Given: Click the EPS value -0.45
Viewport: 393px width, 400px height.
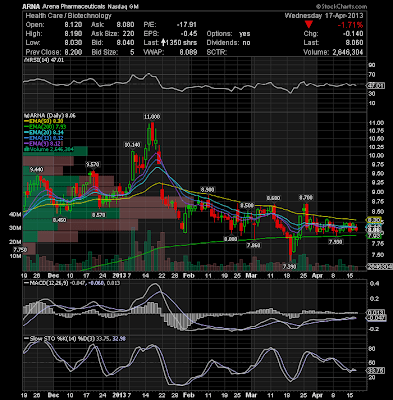Looking at the screenshot, I should (x=189, y=34).
